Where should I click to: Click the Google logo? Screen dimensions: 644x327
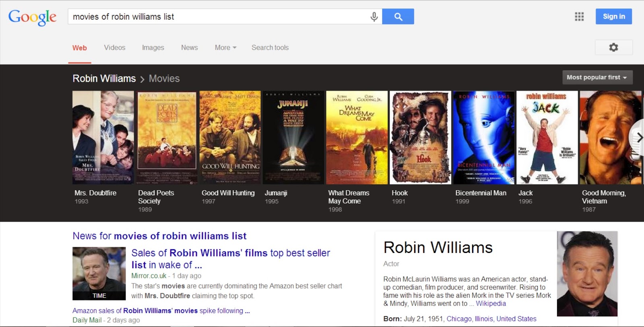point(32,17)
